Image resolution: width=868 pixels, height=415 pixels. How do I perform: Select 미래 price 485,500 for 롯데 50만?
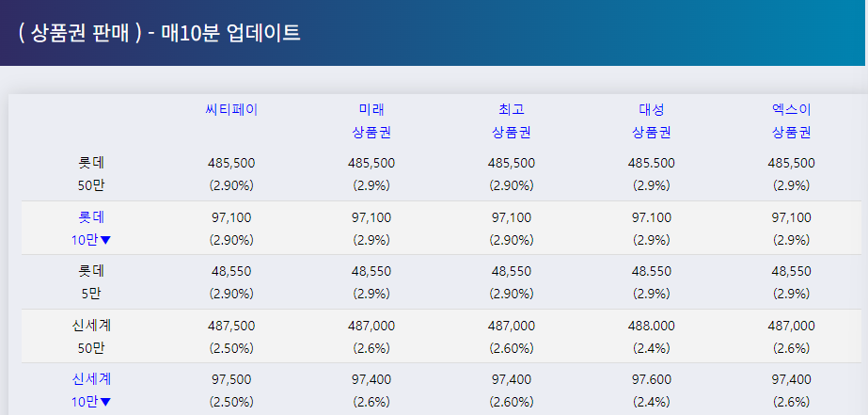coord(371,164)
